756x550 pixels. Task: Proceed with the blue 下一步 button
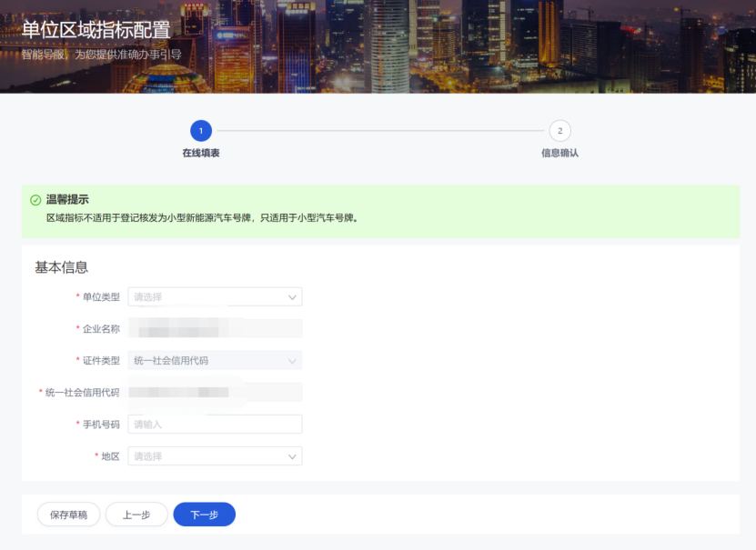(204, 515)
